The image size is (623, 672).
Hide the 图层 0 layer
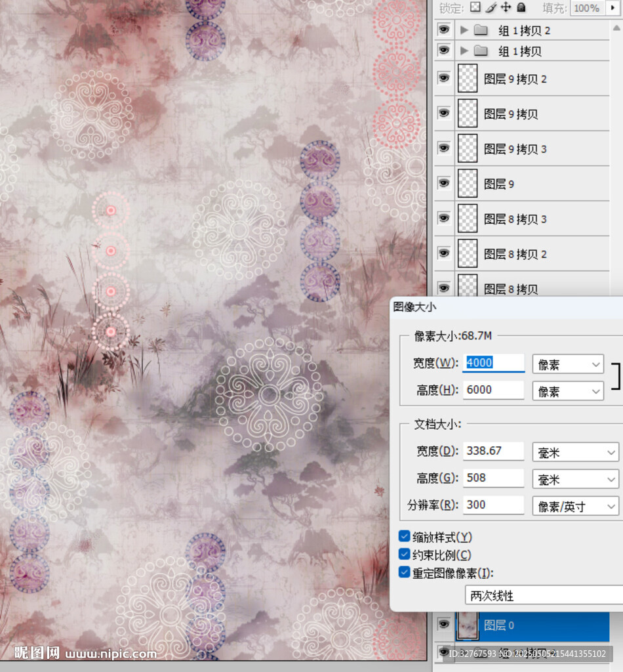[444, 624]
